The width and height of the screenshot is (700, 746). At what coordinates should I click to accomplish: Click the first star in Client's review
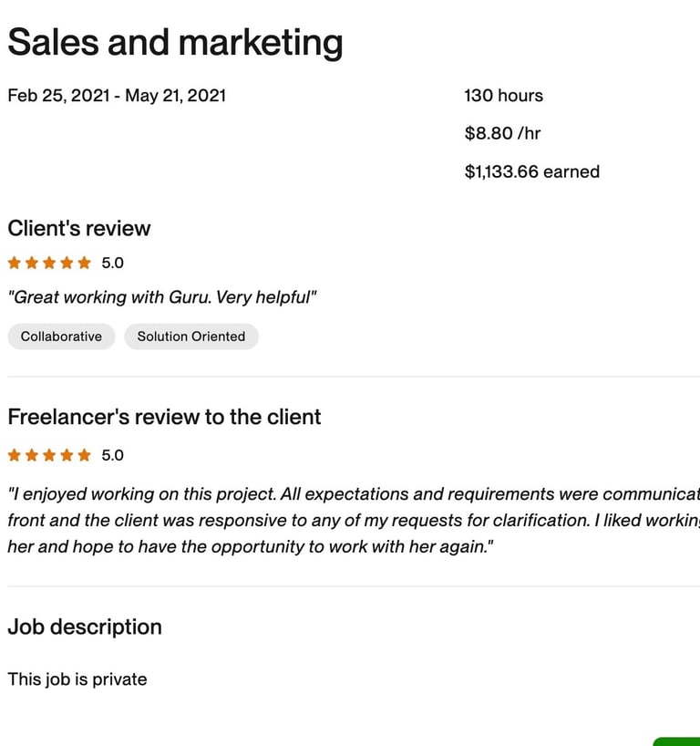pos(15,263)
